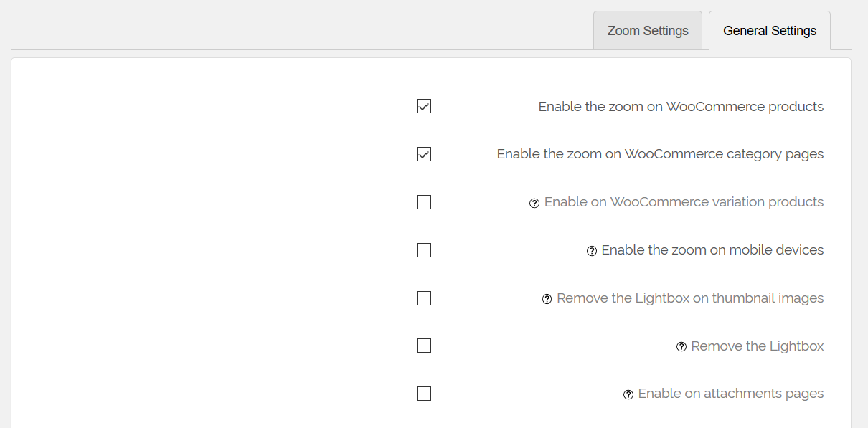868x428 pixels.
Task: Click 'Remove the Lightbox on thumbnail images' text
Action: [690, 298]
